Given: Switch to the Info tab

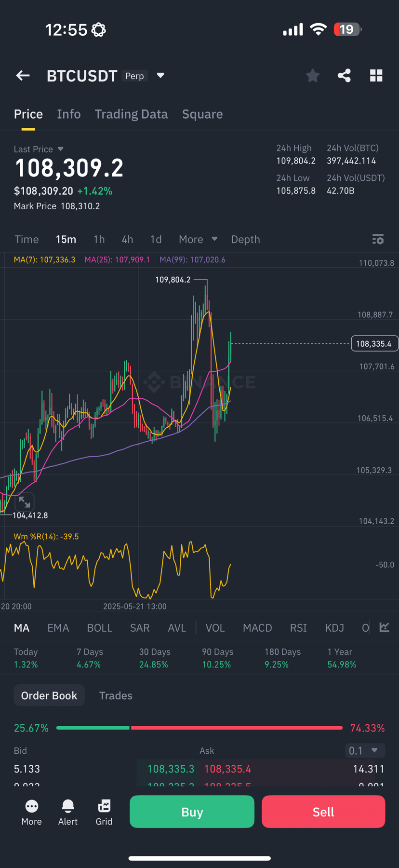Looking at the screenshot, I should pos(69,114).
